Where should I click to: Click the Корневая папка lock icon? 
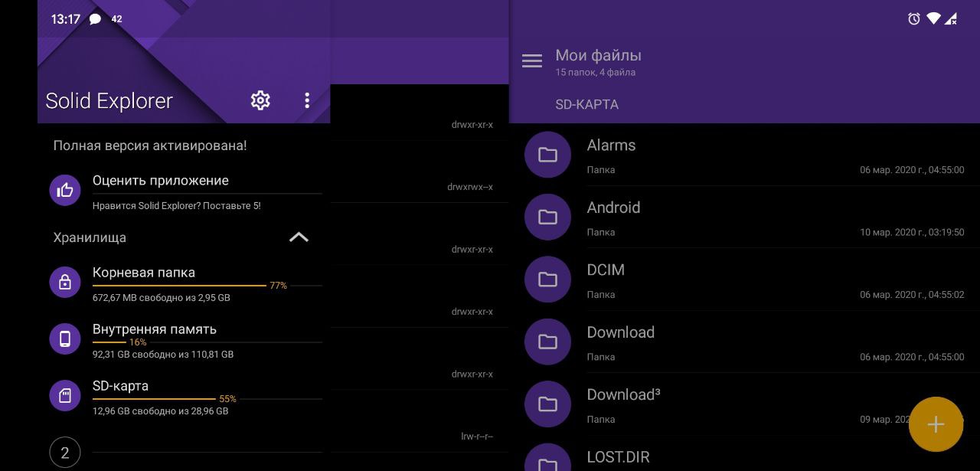pyautogui.click(x=65, y=282)
